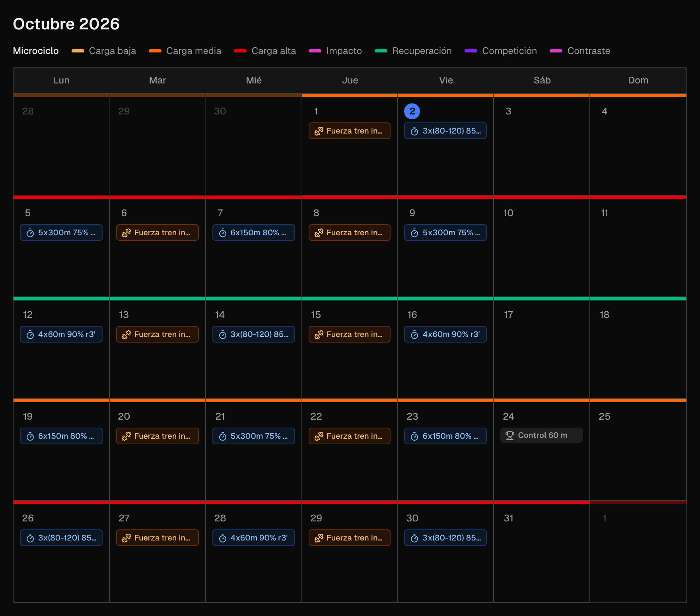Click the stopwatch icon on October 9 event
This screenshot has width=700, height=616.
click(x=414, y=233)
